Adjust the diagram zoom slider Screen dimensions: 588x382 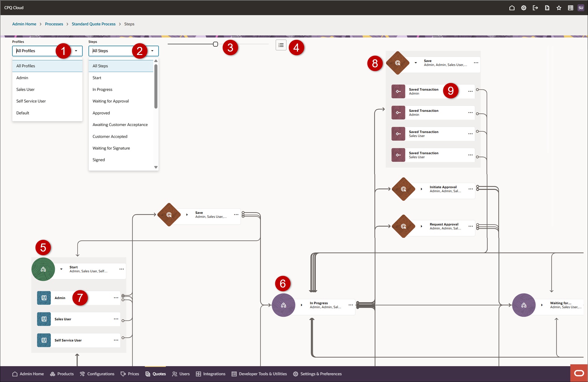[x=215, y=44]
